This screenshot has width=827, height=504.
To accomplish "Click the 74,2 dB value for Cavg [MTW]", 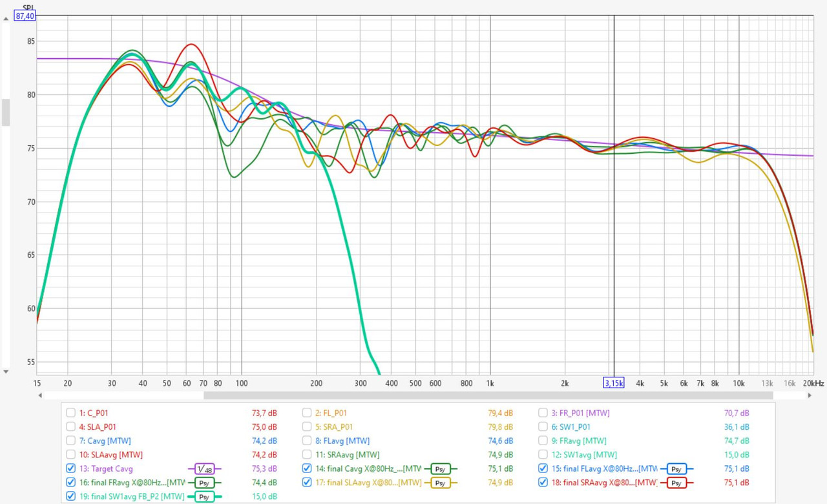I will 264,441.
